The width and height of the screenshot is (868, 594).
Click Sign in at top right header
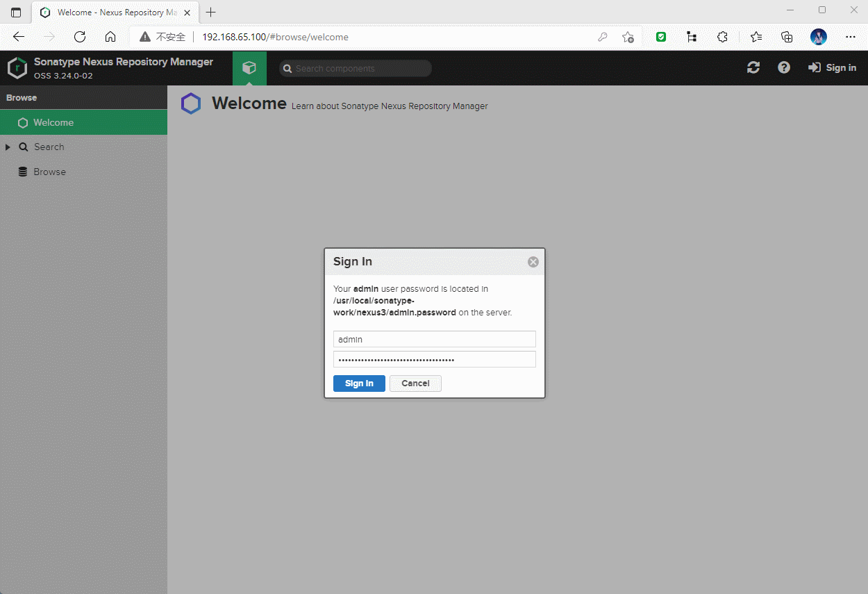(x=833, y=67)
